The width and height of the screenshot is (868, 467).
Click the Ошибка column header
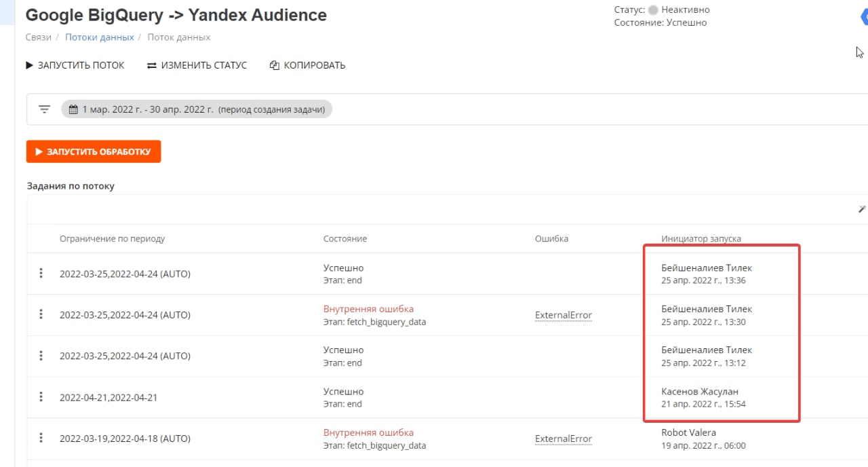tap(551, 239)
